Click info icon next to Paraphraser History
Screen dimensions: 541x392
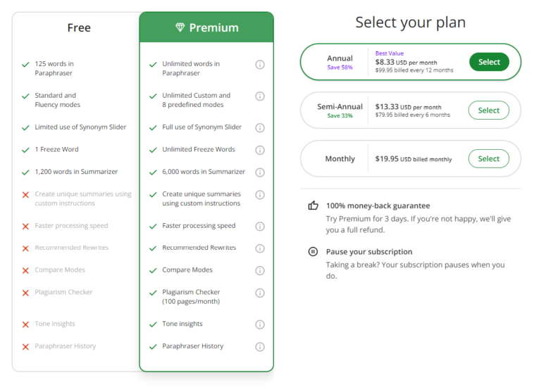260,346
